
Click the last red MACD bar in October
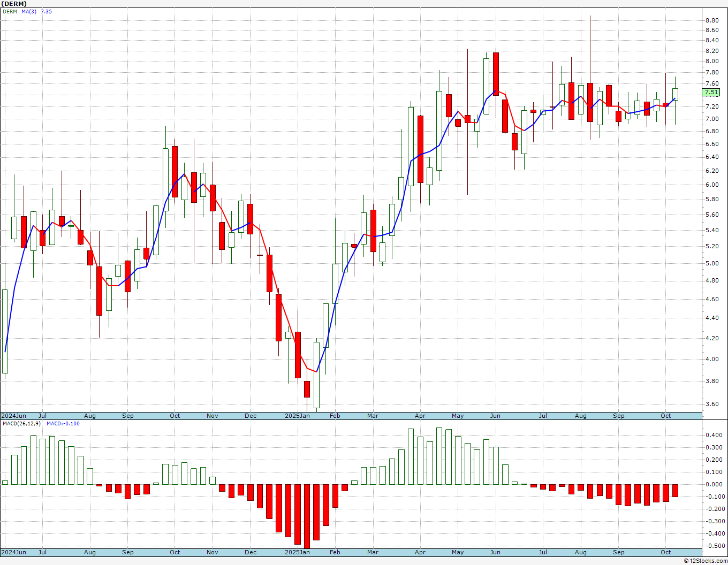pos(675,491)
